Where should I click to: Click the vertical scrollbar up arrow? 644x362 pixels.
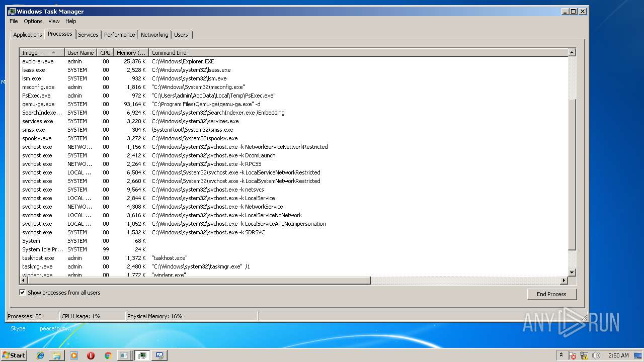point(572,52)
